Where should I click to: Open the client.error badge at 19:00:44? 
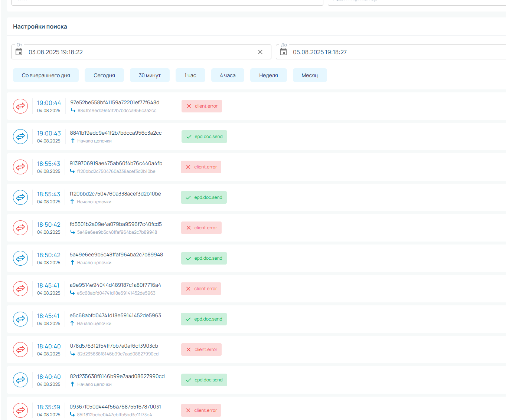202,106
